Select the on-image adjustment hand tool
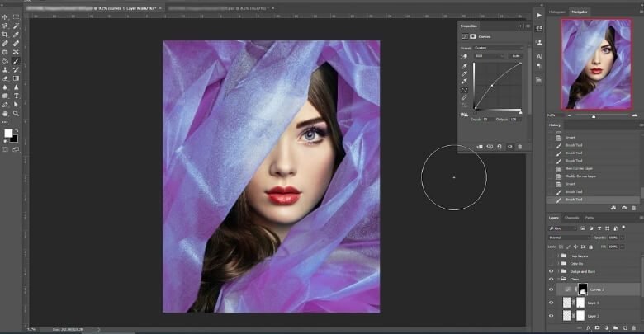This screenshot has height=334, width=644. (x=465, y=56)
